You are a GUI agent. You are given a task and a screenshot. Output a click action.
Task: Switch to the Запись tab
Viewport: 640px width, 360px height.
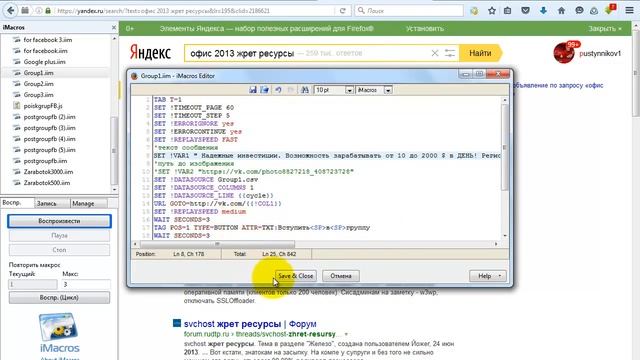point(52,203)
